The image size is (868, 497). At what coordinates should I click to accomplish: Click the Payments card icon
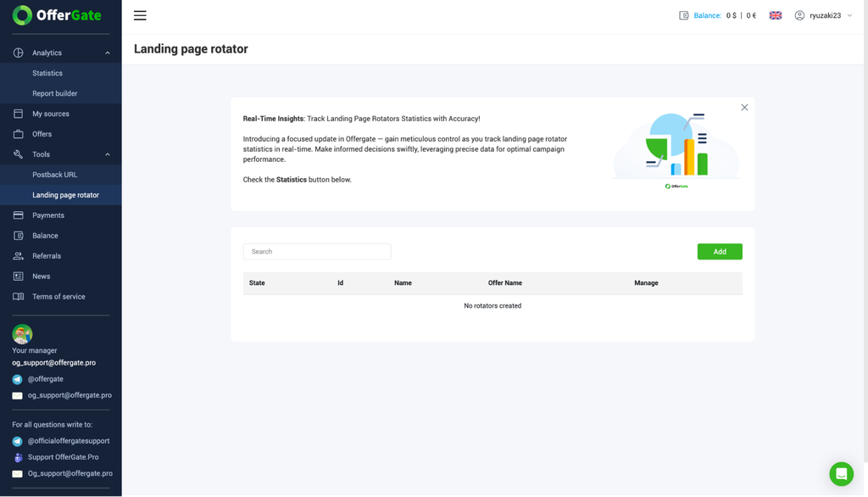tap(19, 215)
